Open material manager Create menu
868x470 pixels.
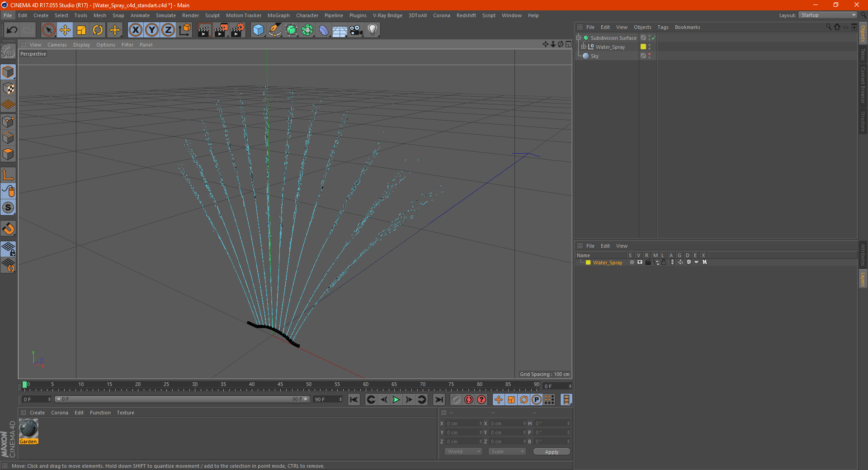click(37, 413)
